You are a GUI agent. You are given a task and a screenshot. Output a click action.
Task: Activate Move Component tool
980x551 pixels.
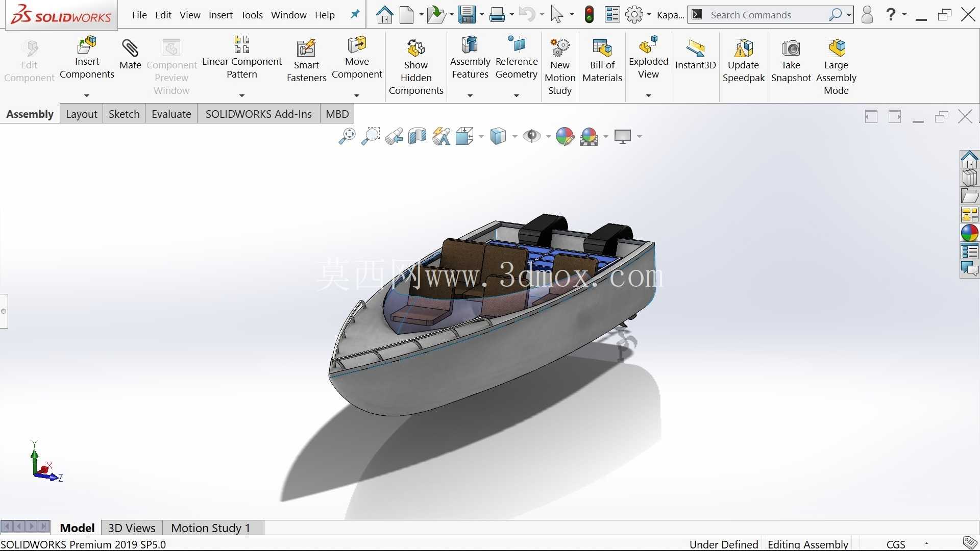point(357,57)
